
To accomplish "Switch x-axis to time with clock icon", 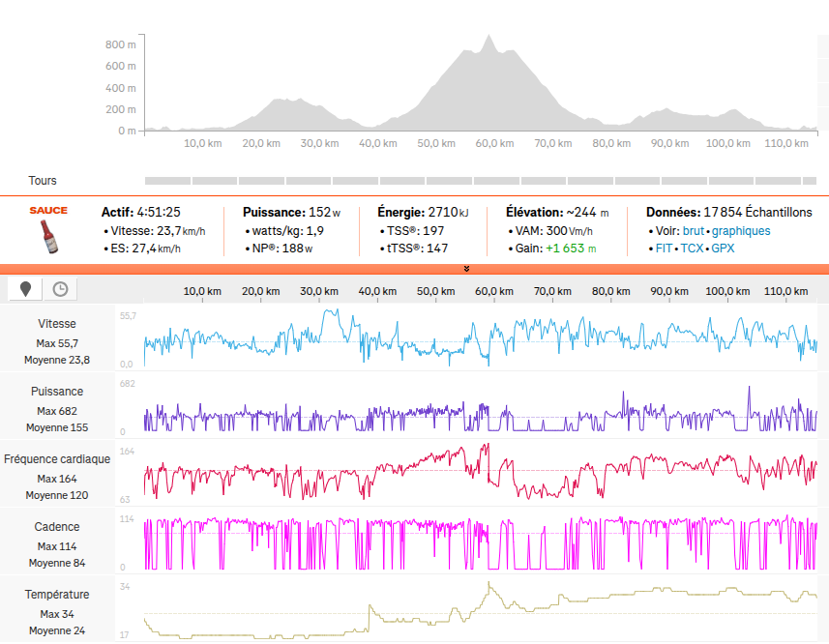I will coord(60,289).
